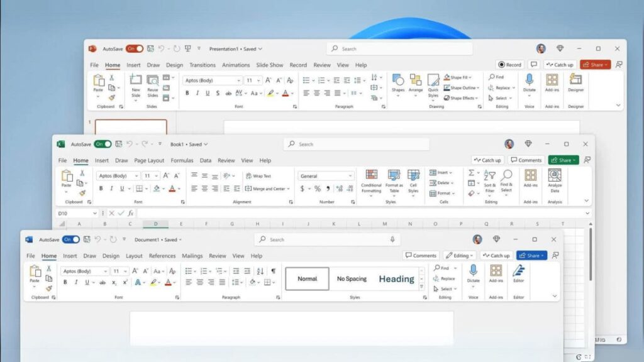Click Catch up in the Excel window
This screenshot has width=644, height=362.
(488, 160)
